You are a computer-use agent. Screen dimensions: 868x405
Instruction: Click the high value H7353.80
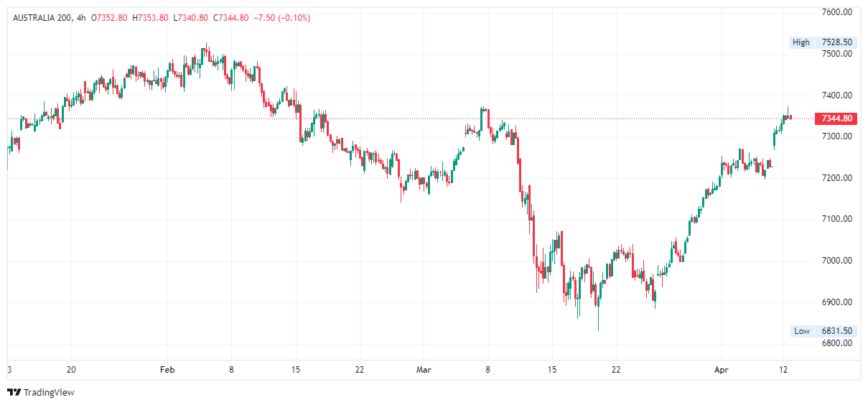[150, 18]
